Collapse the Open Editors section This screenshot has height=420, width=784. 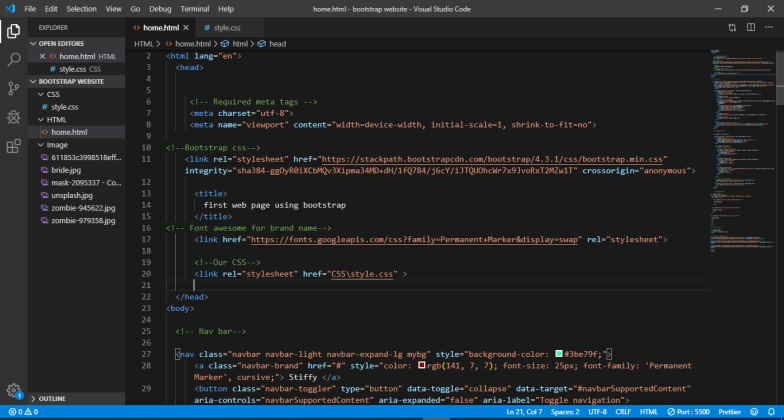click(63, 43)
